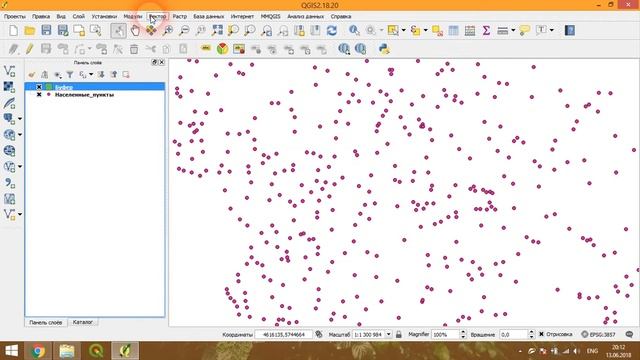
Task: Toggle visibility of Населенные_пункты layer
Action: click(x=39, y=95)
